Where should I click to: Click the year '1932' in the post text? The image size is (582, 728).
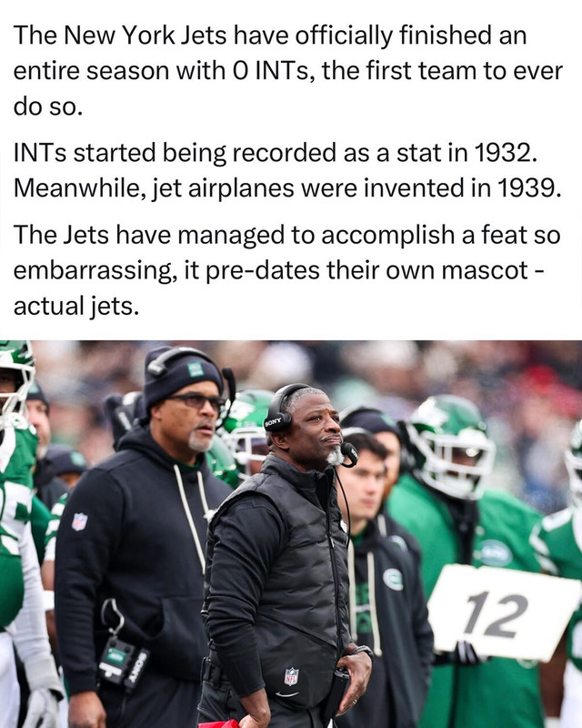point(503,153)
